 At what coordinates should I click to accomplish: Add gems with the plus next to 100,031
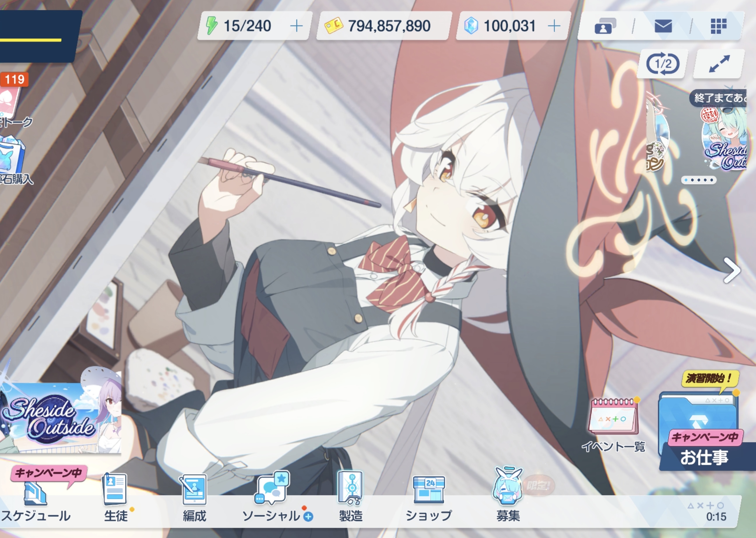pos(554,26)
